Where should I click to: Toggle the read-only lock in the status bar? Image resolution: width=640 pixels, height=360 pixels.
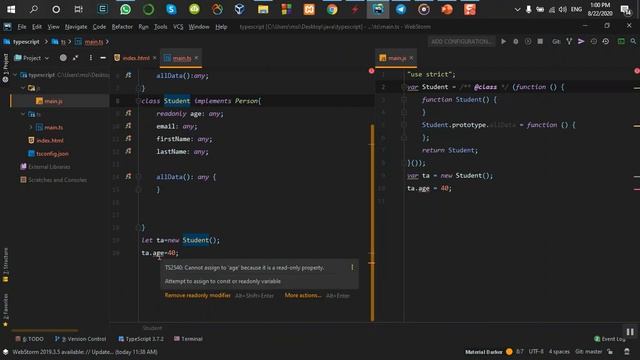click(x=610, y=351)
